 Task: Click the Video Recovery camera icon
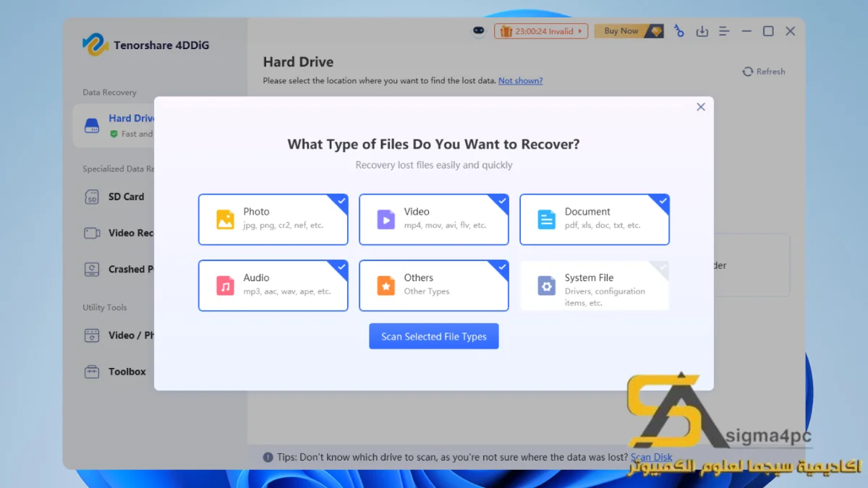(92, 233)
